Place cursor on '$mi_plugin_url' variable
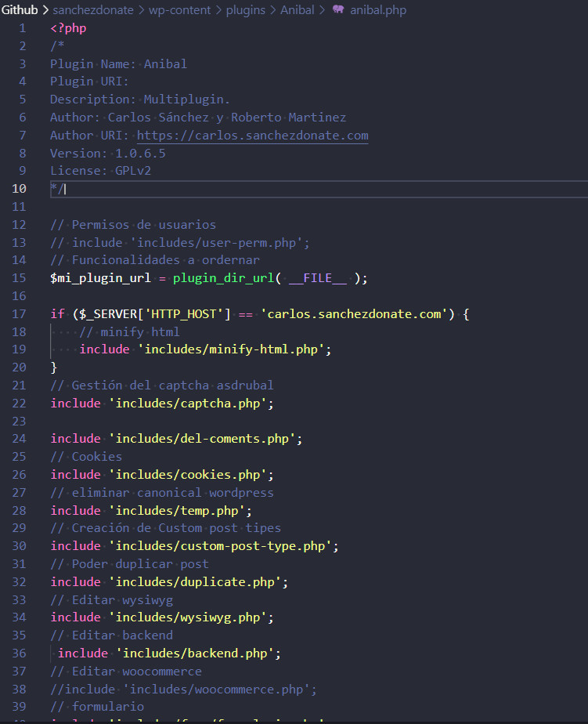This screenshot has width=588, height=724. [x=100, y=278]
